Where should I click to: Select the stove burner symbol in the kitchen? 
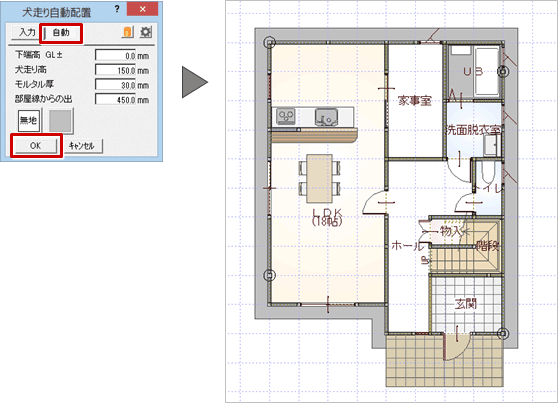pyautogui.click(x=286, y=116)
